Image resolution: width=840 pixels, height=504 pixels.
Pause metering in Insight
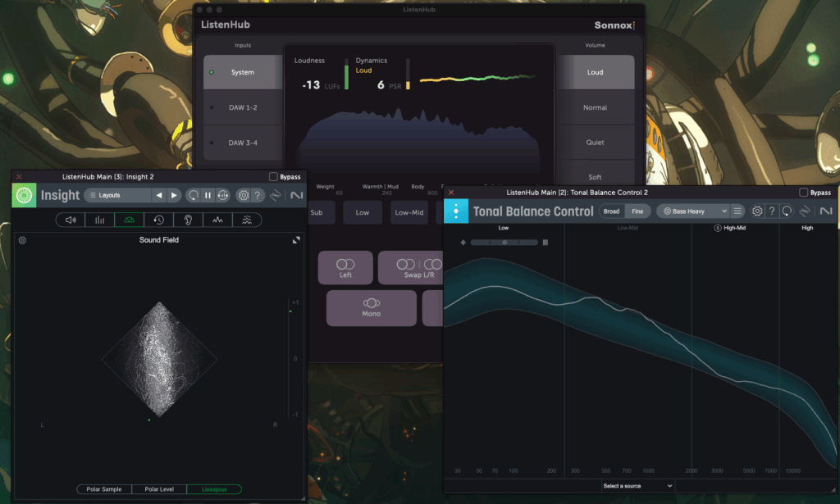pos(208,195)
